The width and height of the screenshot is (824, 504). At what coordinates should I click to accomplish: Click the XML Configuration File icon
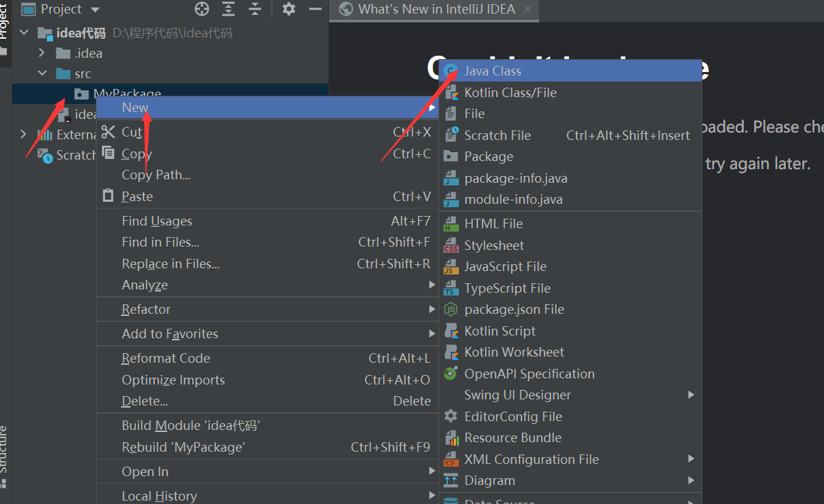pyautogui.click(x=451, y=459)
